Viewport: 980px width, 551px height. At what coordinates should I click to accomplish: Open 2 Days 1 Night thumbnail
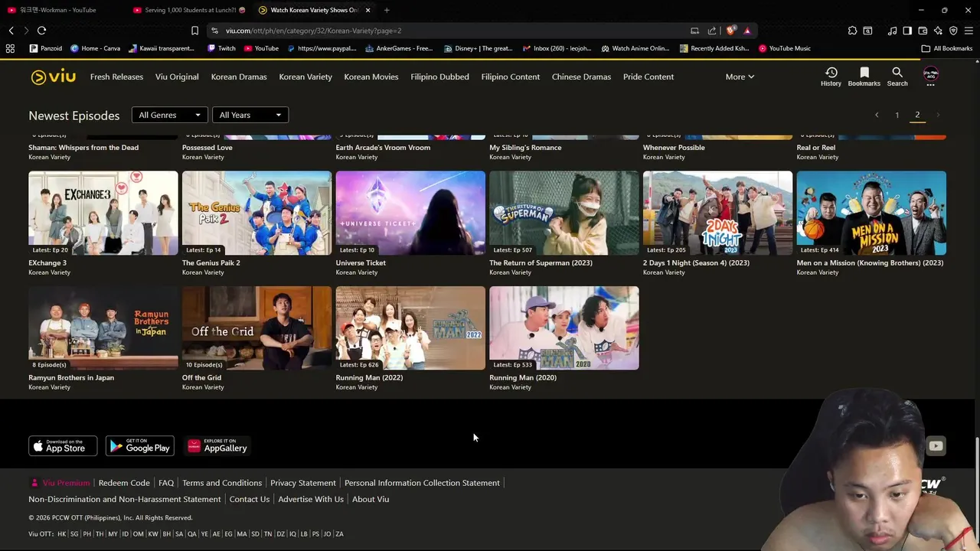pyautogui.click(x=717, y=213)
